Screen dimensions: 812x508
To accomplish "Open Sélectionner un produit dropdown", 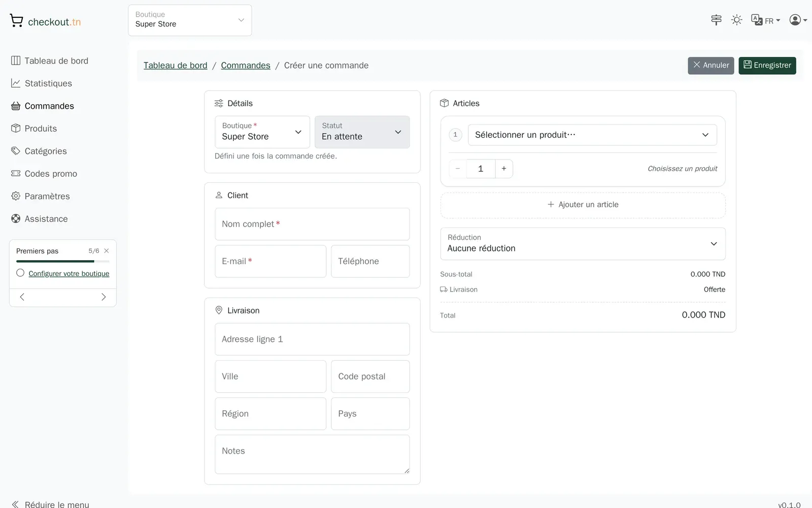I will pyautogui.click(x=592, y=135).
